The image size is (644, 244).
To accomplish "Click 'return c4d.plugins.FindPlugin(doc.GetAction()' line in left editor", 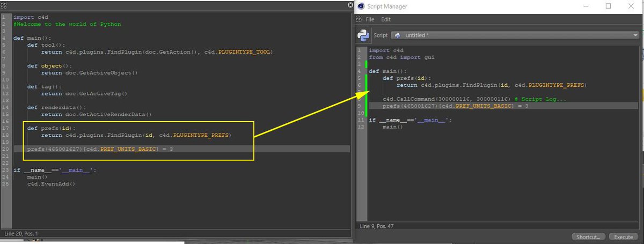I will click(x=157, y=52).
